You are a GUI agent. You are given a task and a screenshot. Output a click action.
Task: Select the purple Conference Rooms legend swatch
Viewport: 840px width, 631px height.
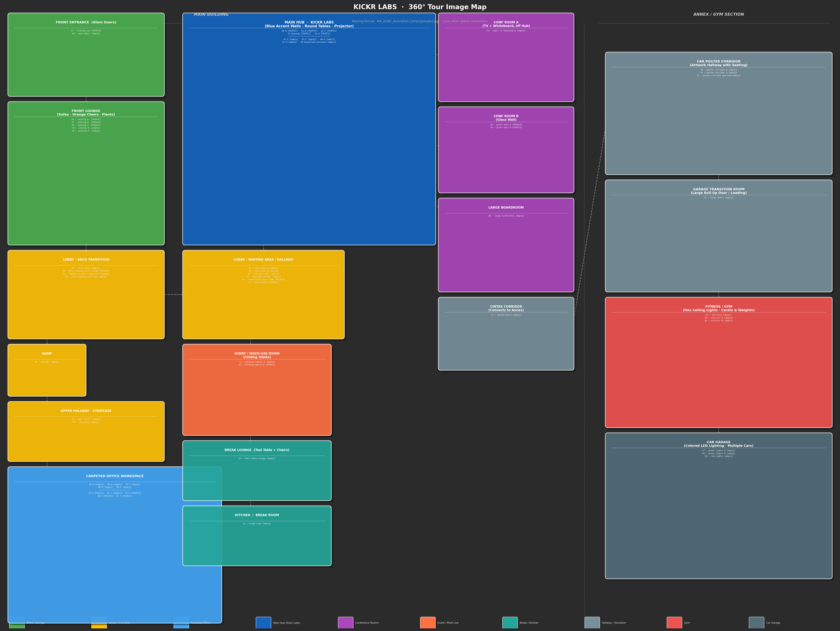point(345,623)
